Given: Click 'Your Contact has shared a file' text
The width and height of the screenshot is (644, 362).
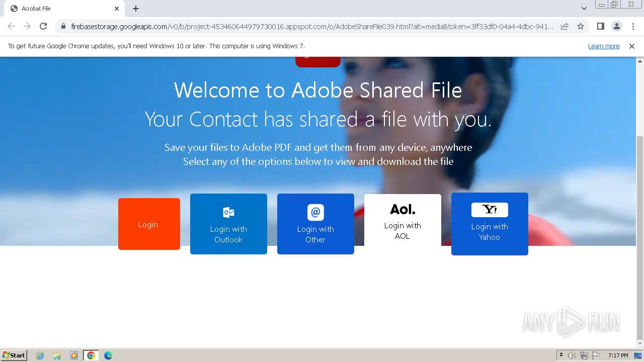Looking at the screenshot, I should [x=318, y=120].
